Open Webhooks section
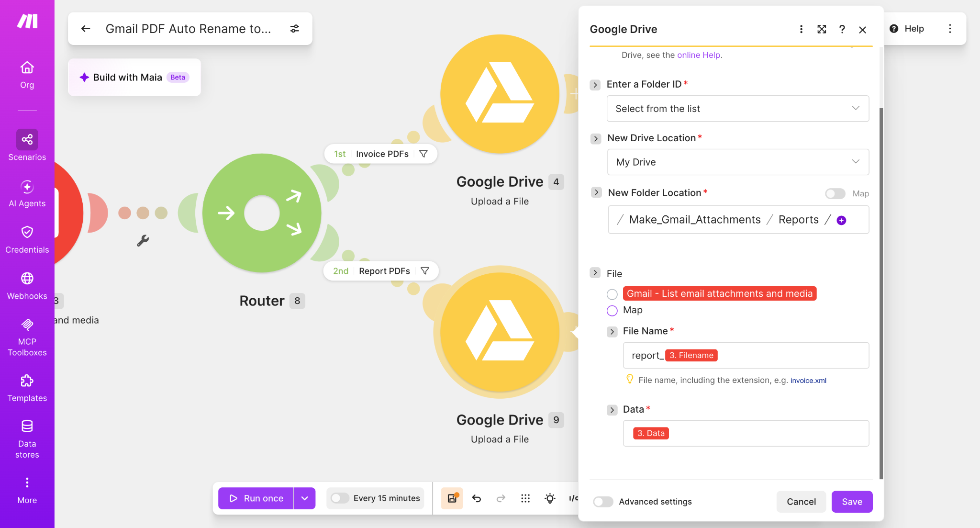The width and height of the screenshot is (980, 528). pyautogui.click(x=27, y=286)
